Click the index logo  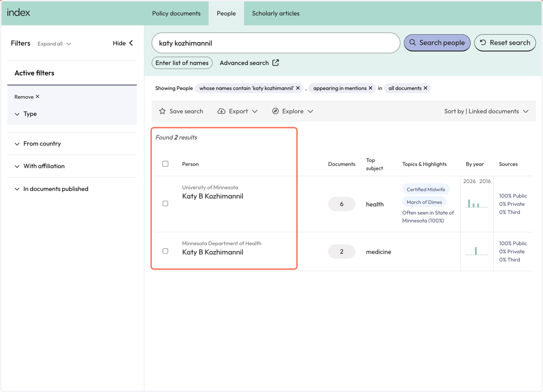click(19, 13)
